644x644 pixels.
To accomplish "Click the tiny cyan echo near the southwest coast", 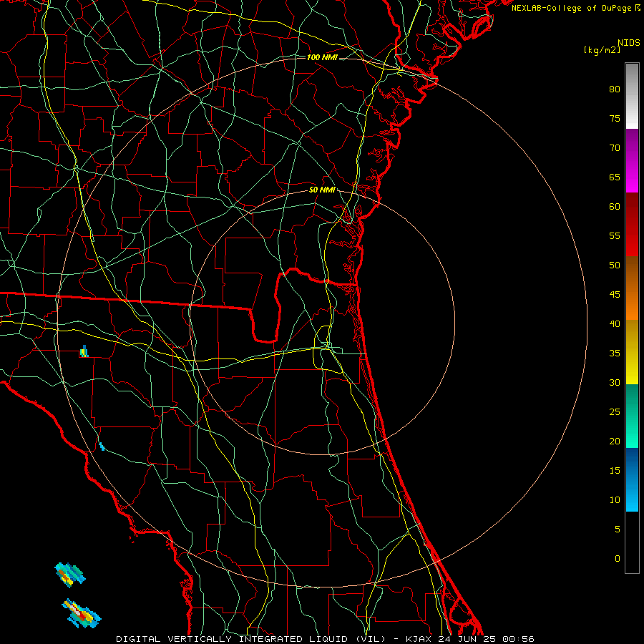I will (x=102, y=447).
